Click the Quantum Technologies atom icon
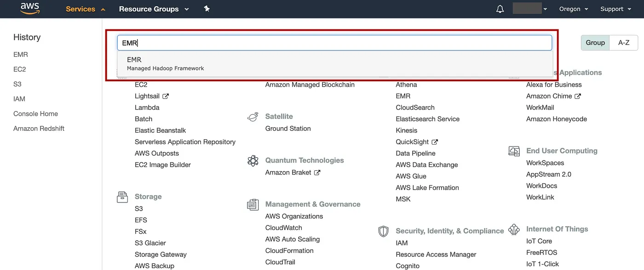Image resolution: width=644 pixels, height=270 pixels. coord(253,161)
